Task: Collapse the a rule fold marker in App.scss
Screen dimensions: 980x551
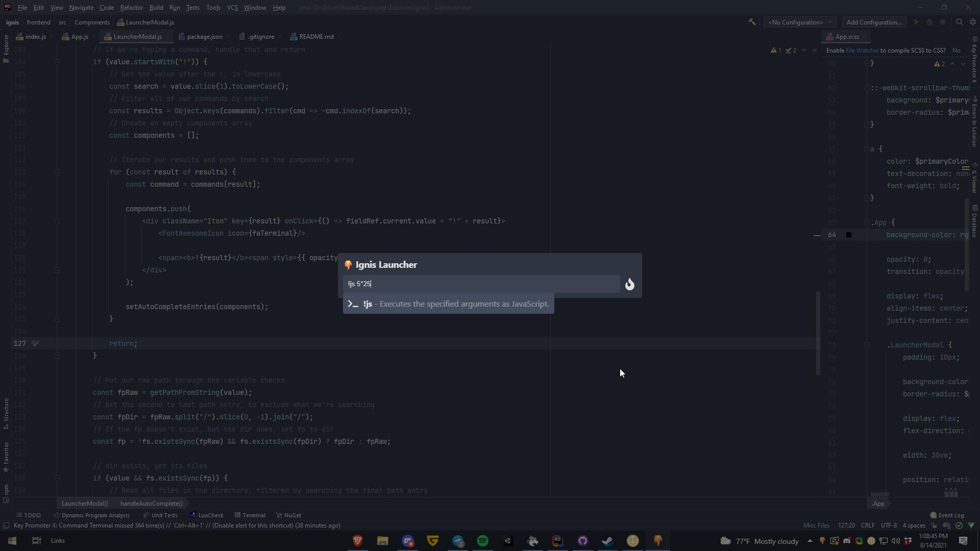Action: (867, 149)
